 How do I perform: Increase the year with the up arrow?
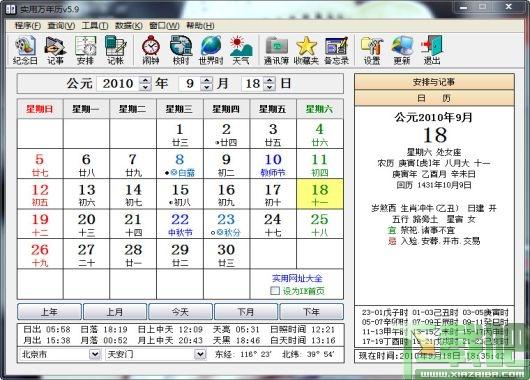coord(145,80)
